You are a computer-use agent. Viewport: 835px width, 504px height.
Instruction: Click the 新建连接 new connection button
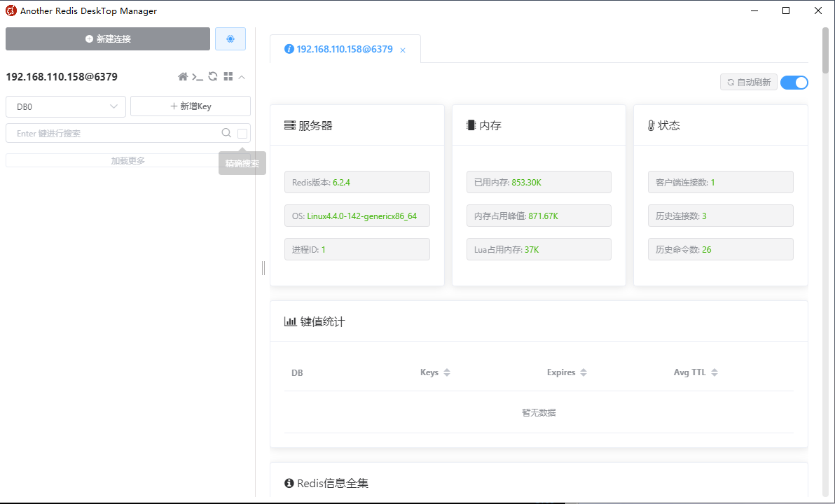(x=108, y=38)
